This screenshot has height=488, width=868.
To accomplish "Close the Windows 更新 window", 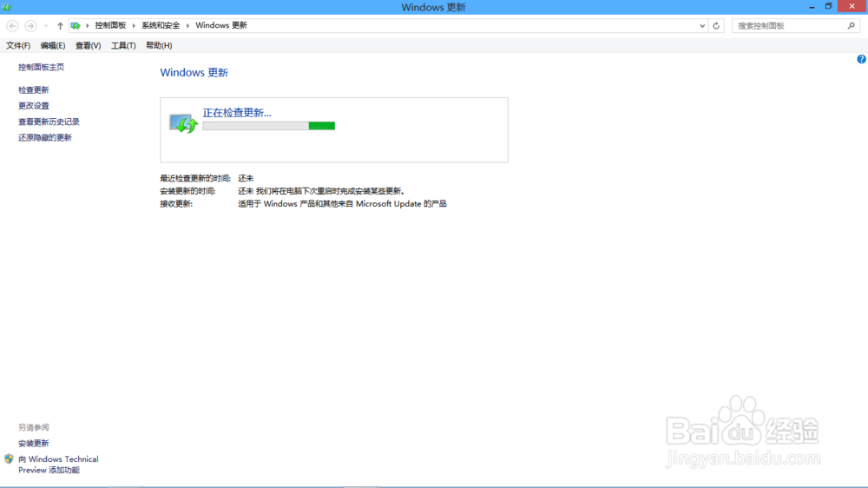I will coord(852,6).
